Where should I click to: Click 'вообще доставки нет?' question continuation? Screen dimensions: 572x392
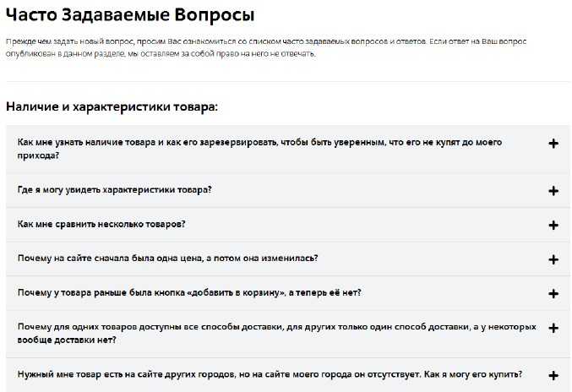(x=67, y=340)
